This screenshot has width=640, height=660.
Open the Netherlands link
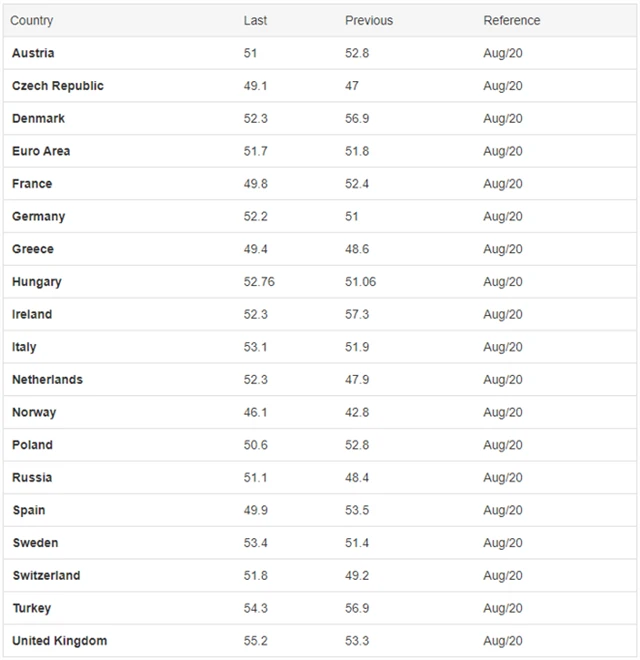pos(47,380)
